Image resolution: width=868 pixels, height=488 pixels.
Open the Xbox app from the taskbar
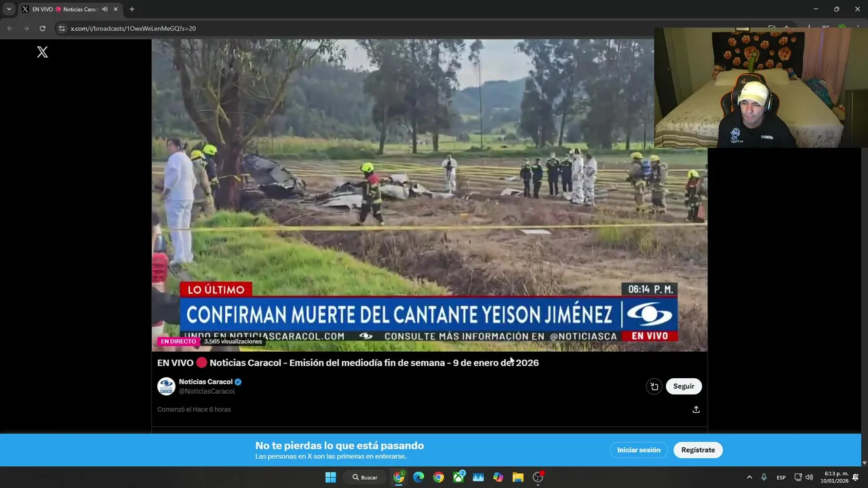pos(458,477)
